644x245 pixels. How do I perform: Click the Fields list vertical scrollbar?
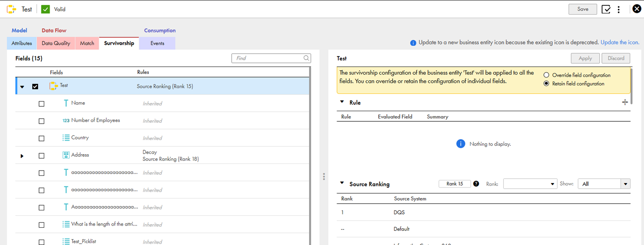310,155
